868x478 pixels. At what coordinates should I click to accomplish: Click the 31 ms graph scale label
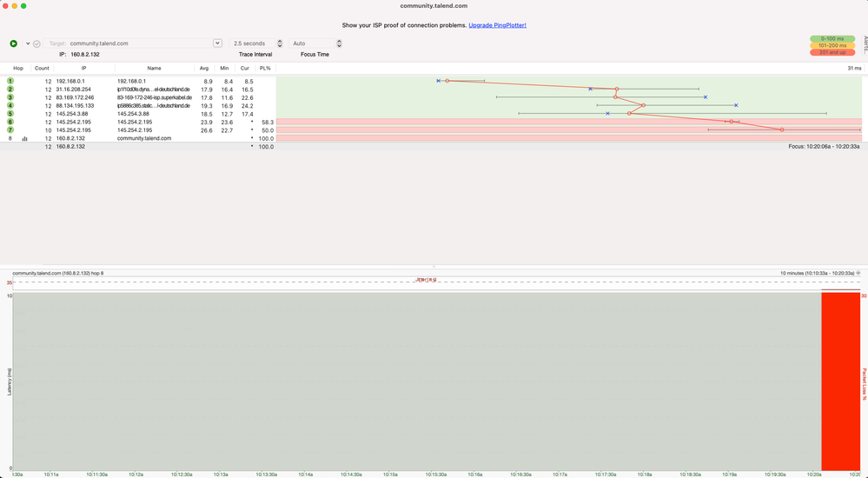854,68
